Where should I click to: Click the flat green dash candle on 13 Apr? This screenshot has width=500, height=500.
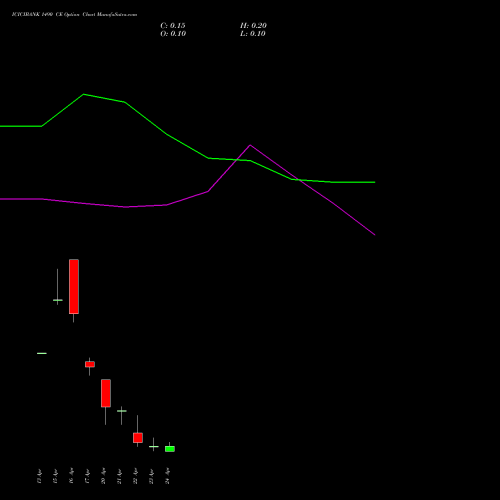42,353
